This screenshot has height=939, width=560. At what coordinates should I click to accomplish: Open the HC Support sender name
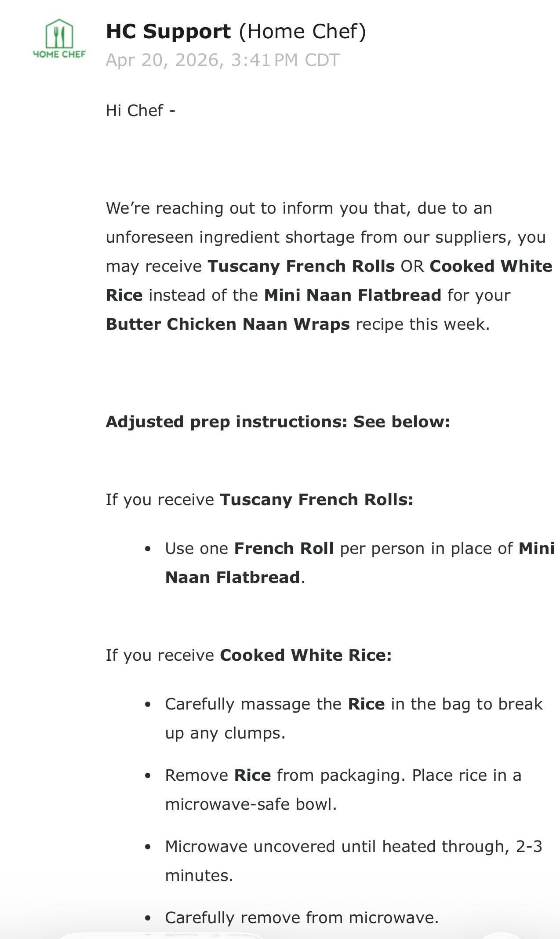click(x=168, y=32)
